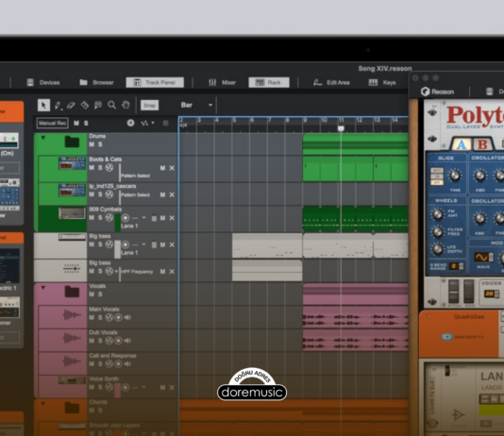The height and width of the screenshot is (436, 504).
Task: Open the Edit Area
Action: [331, 82]
